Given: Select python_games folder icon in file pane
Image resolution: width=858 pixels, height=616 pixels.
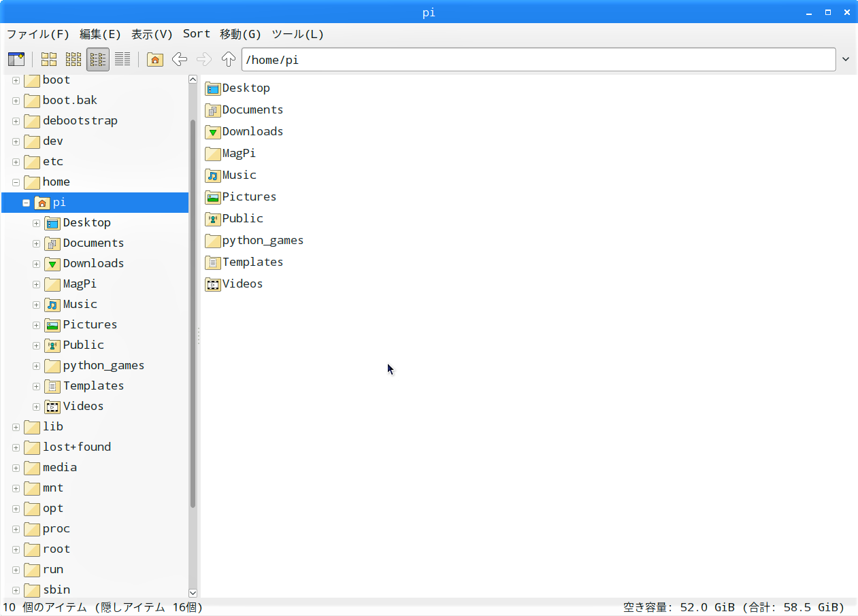Looking at the screenshot, I should pyautogui.click(x=213, y=240).
